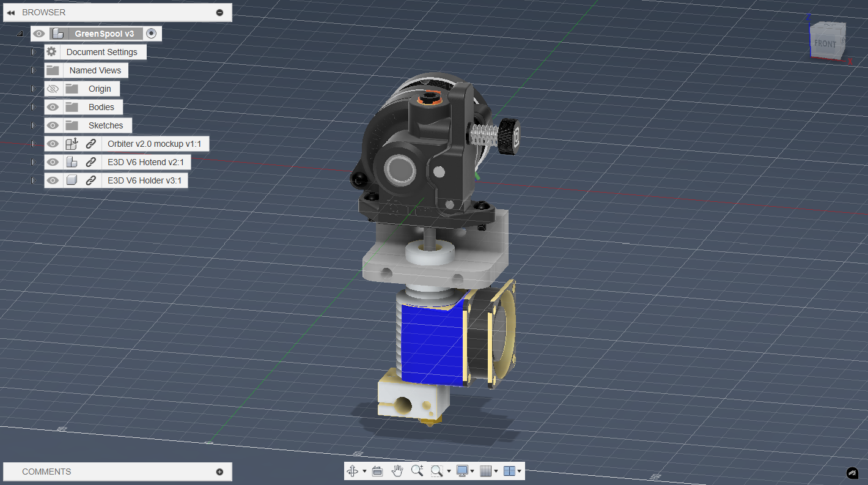Hide the E3D V6 Hotend component
The width and height of the screenshot is (868, 485).
tap(53, 162)
